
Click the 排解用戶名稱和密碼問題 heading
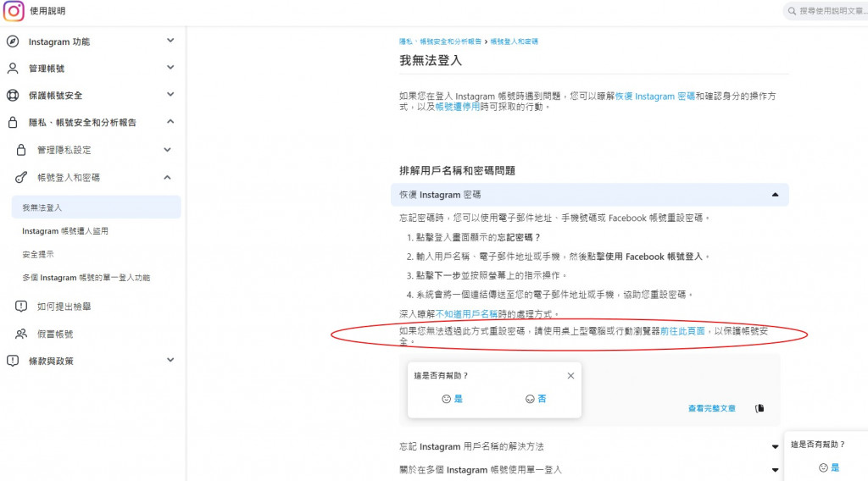tap(457, 170)
